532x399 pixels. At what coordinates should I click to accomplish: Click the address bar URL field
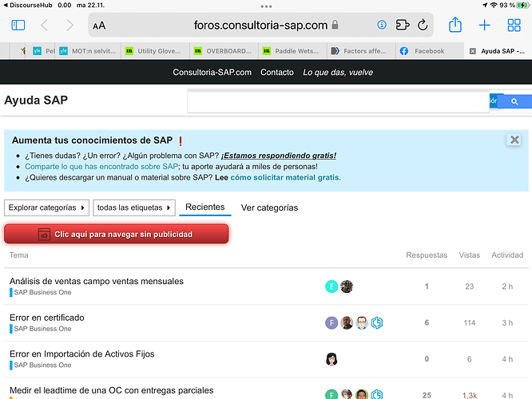tap(260, 25)
